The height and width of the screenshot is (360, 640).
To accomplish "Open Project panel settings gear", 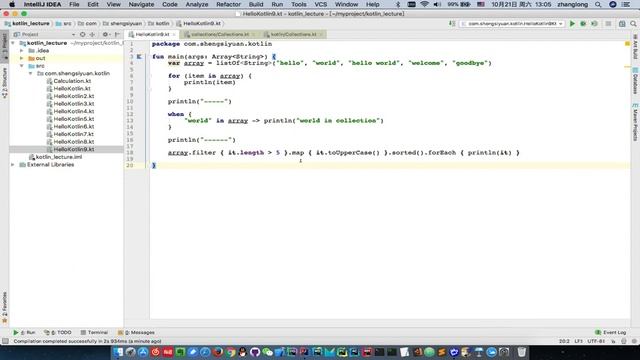I will click(x=105, y=35).
